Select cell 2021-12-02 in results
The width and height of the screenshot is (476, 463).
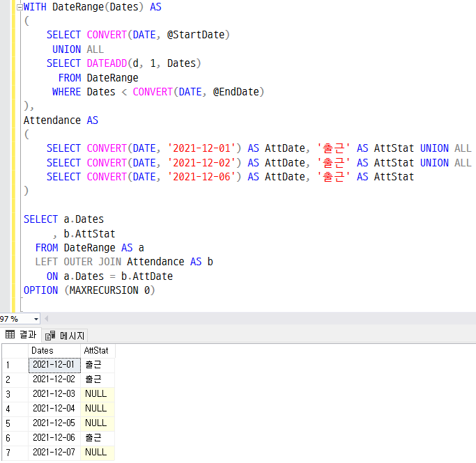[x=54, y=379]
